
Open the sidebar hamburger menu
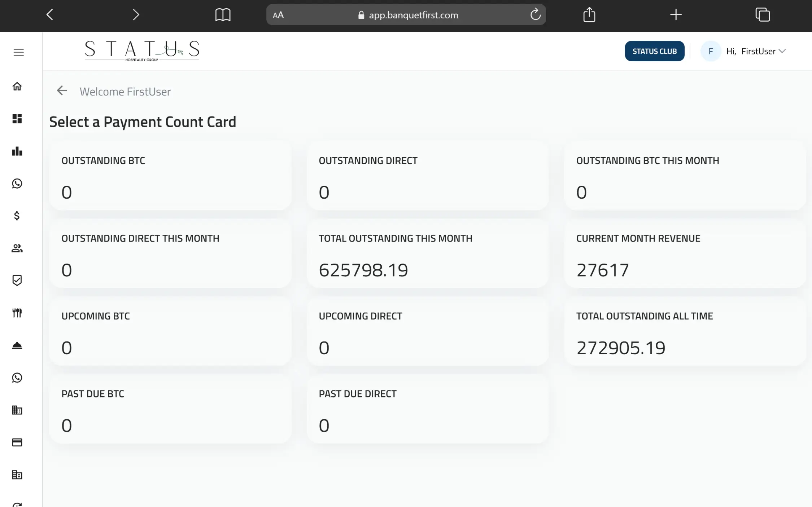[18, 52]
